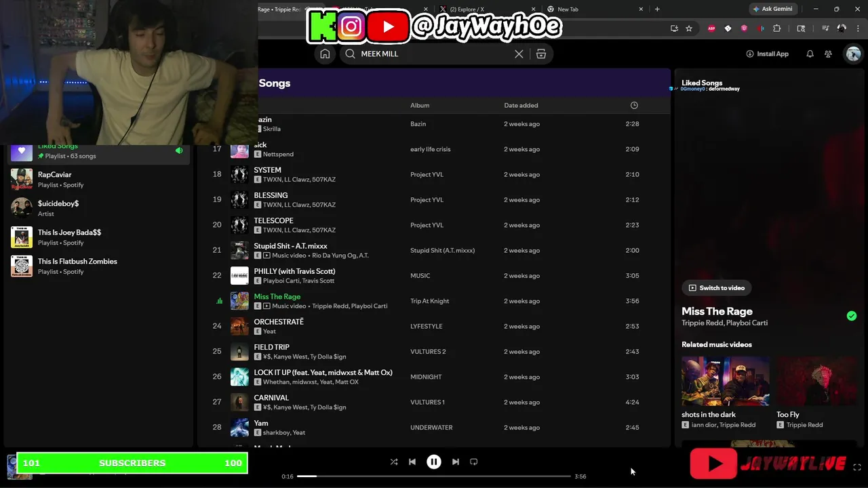Click the Install App button
Image resolution: width=868 pixels, height=488 pixels.
tap(768, 54)
